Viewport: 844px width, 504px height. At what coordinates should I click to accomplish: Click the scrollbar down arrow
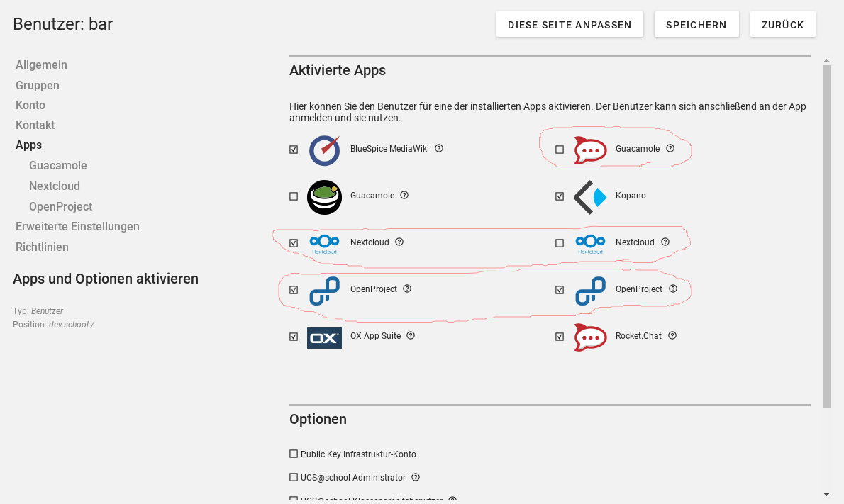pos(826,494)
